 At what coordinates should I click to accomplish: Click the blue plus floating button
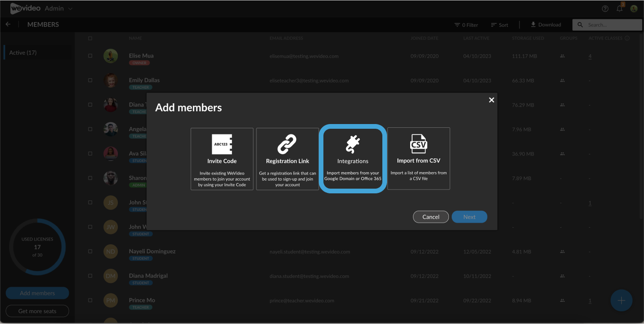[x=621, y=300]
